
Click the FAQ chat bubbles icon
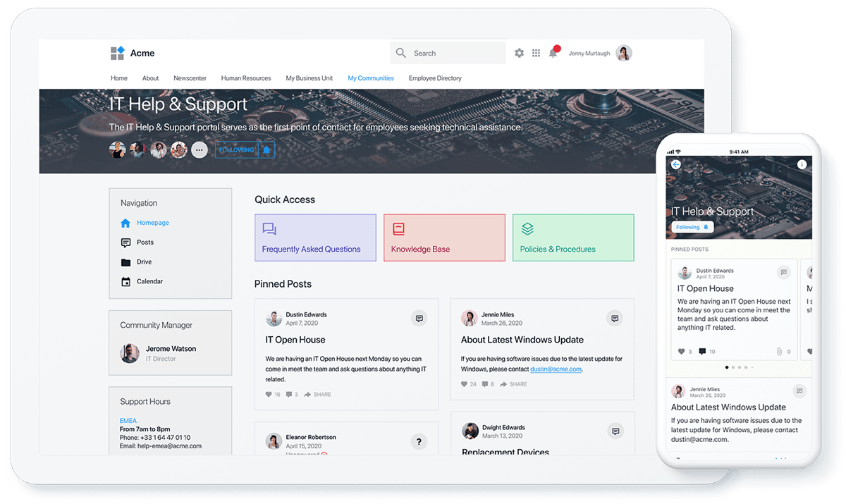click(x=269, y=229)
